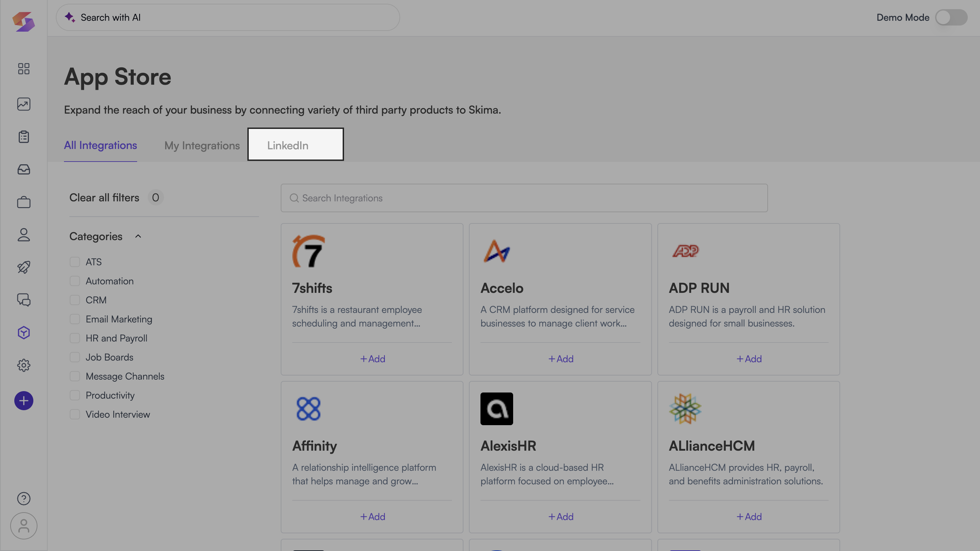Viewport: 980px width, 551px height.
Task: Click the AlexisHR card title
Action: coord(508,446)
